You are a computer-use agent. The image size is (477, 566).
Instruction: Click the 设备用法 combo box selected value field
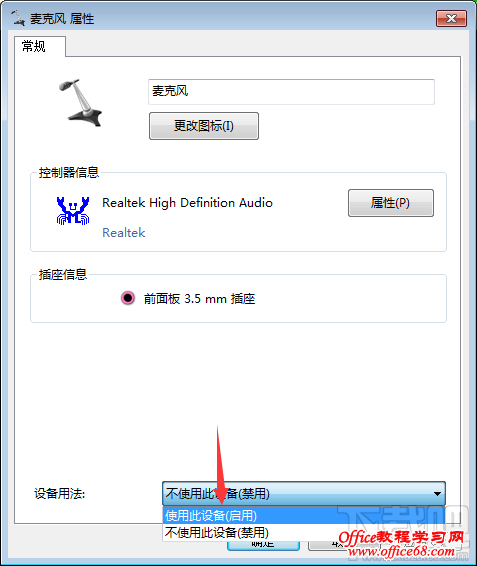tap(296, 493)
